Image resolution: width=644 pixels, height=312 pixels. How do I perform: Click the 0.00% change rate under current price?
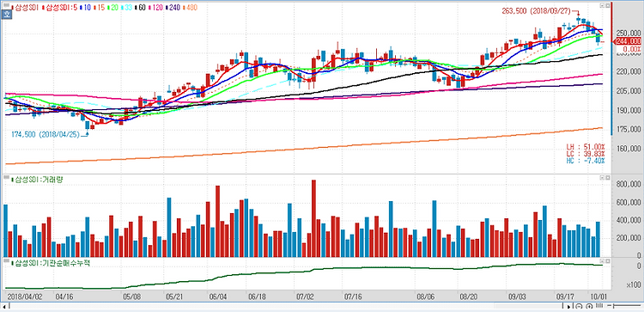click(631, 48)
